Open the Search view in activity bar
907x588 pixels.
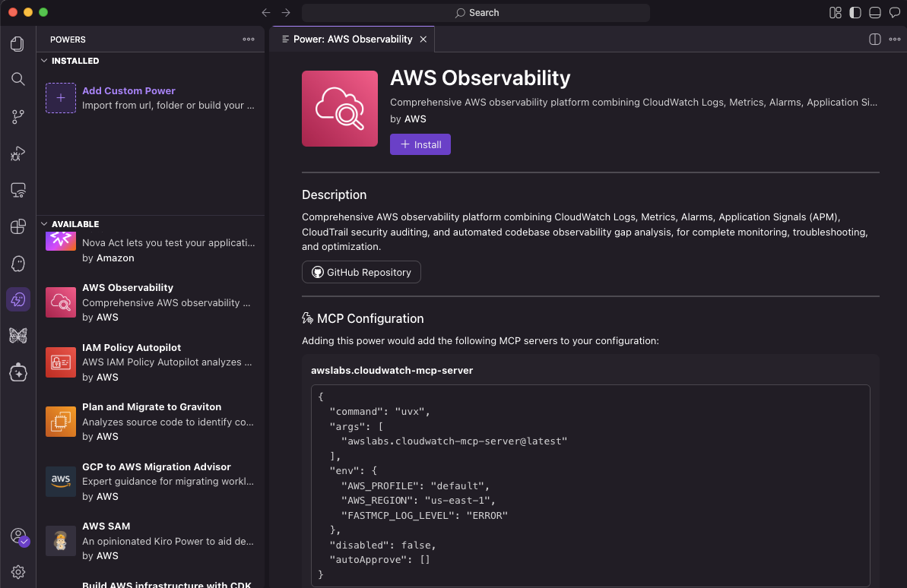coord(18,79)
